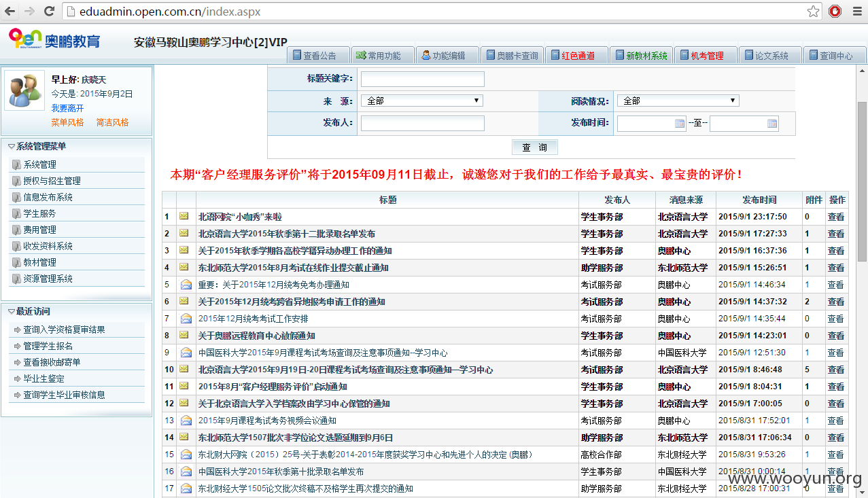Focus the 发布人 input field
Image resolution: width=868 pixels, height=498 pixels.
(422, 123)
